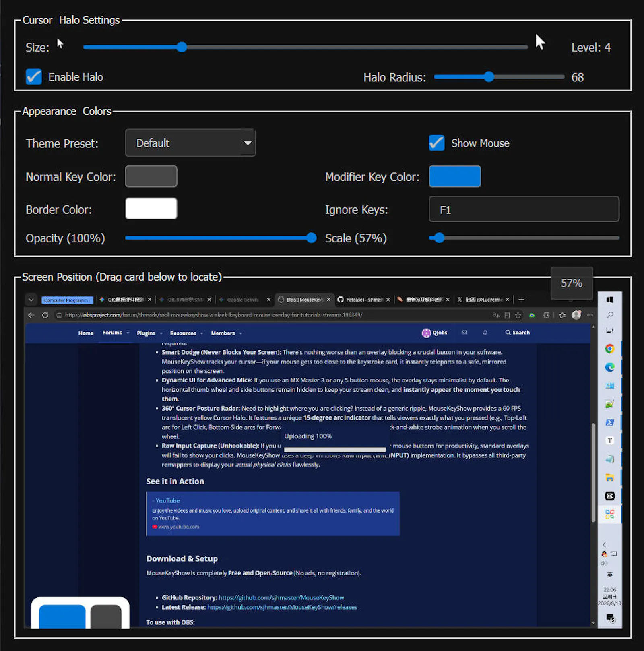Open the Theme Preset dropdown
The width and height of the screenshot is (644, 651).
click(190, 143)
